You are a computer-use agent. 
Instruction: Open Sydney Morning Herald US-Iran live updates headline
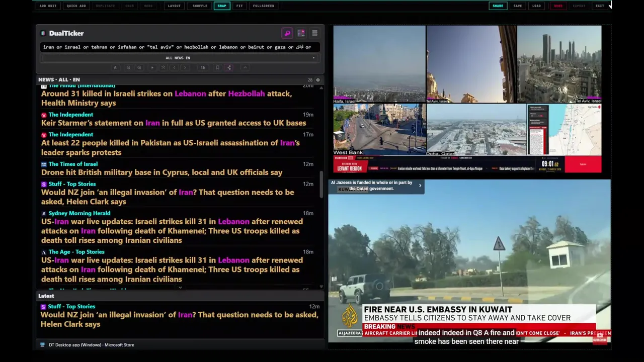(172, 231)
